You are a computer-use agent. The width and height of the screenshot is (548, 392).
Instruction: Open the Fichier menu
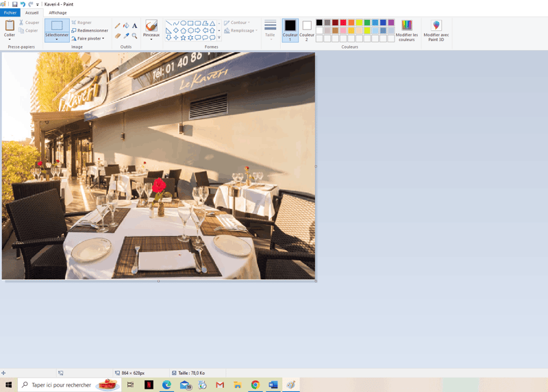[x=10, y=12]
